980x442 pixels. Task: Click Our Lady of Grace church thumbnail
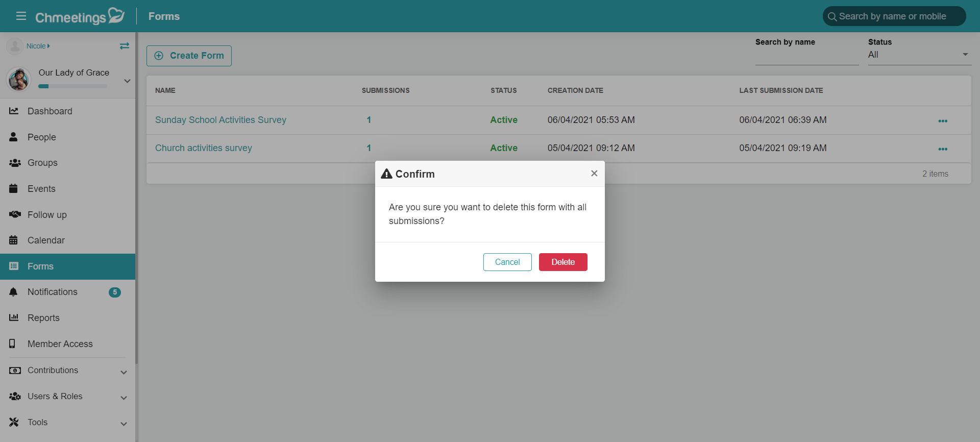click(x=19, y=79)
